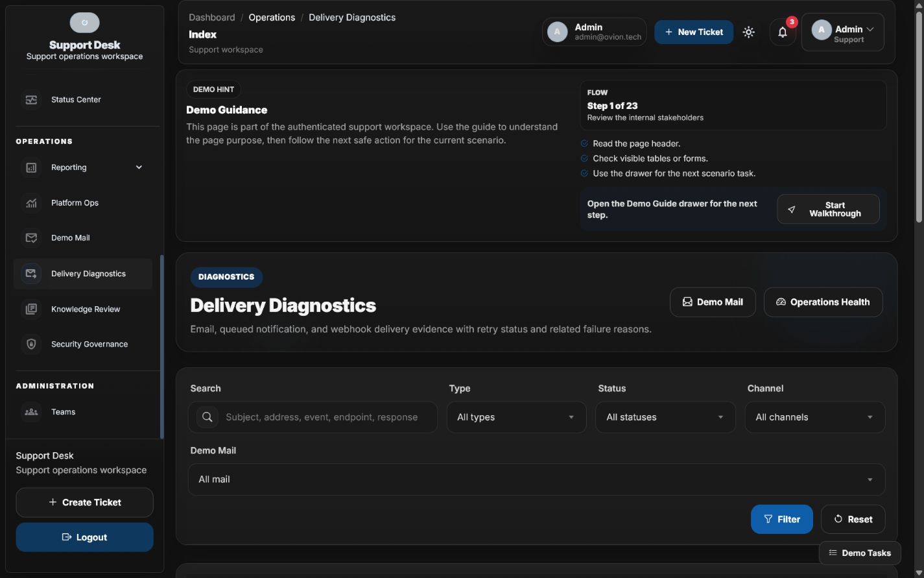Viewport: 924px width, 578px height.
Task: Open Operations Health button
Action: coord(823,302)
